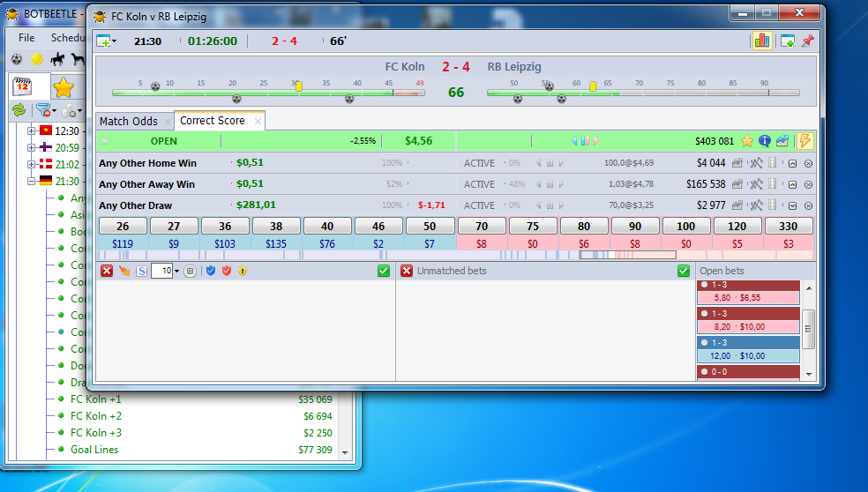Step back with the blue left arrow in OPEN row
868x492 pixels.
point(574,141)
